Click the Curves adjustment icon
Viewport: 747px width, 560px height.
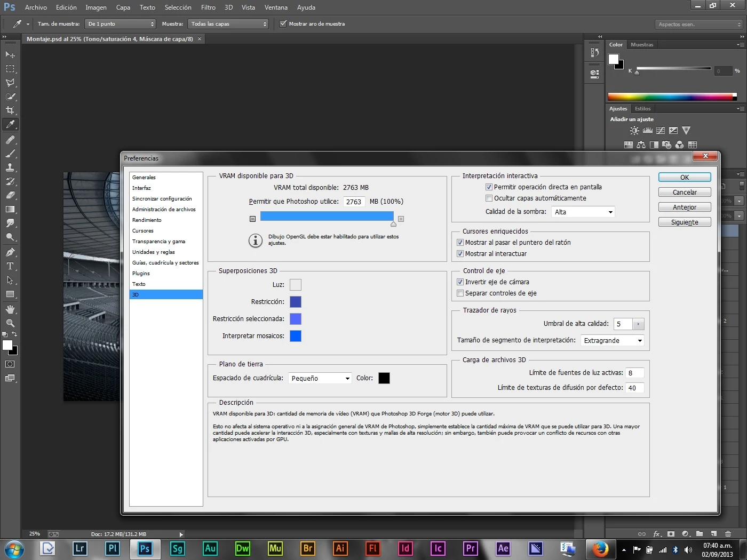(x=660, y=130)
